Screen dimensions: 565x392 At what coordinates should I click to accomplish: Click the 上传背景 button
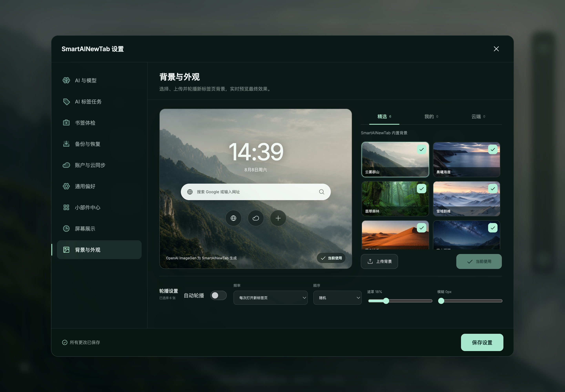pos(379,261)
